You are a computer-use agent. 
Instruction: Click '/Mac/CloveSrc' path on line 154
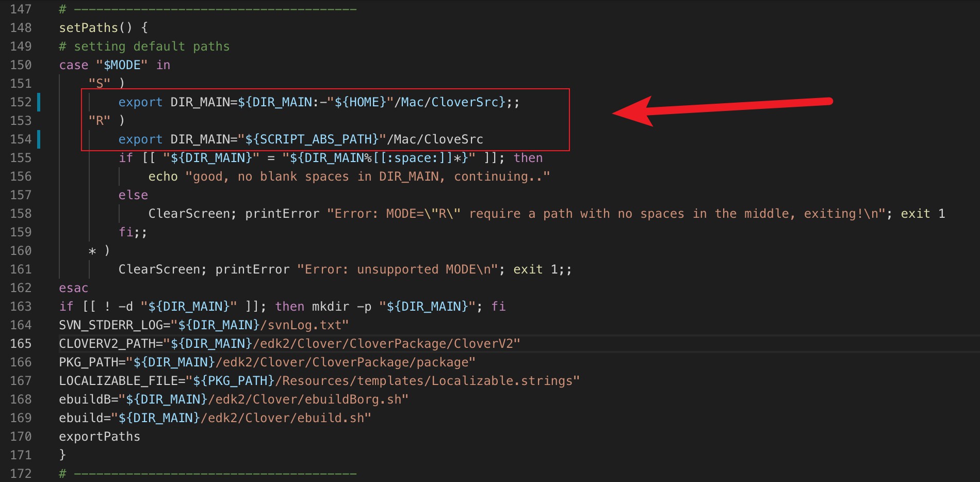(x=435, y=139)
